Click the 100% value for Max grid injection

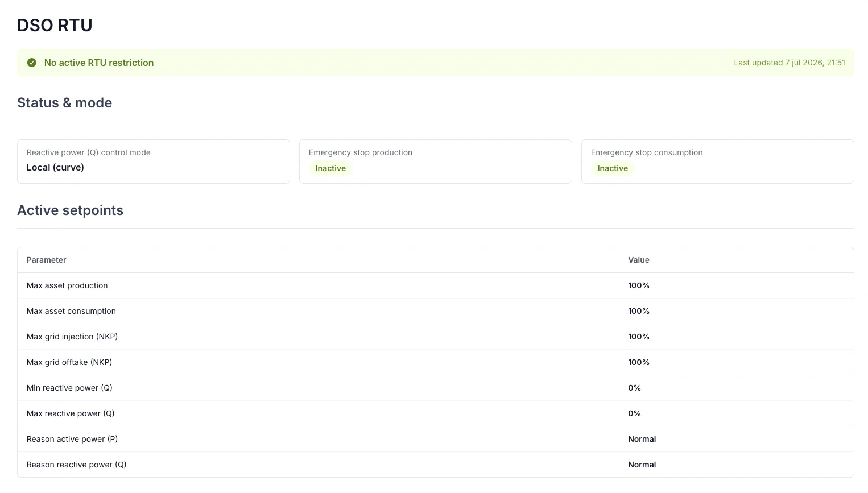pos(639,337)
